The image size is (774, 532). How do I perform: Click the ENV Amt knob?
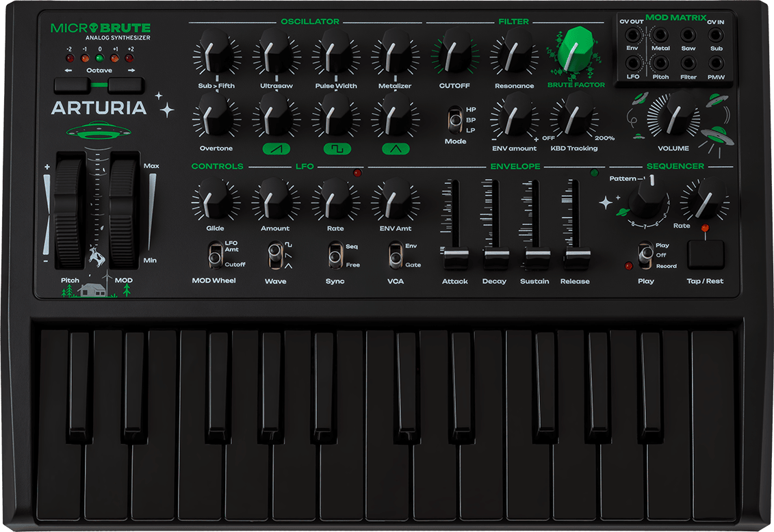(395, 199)
